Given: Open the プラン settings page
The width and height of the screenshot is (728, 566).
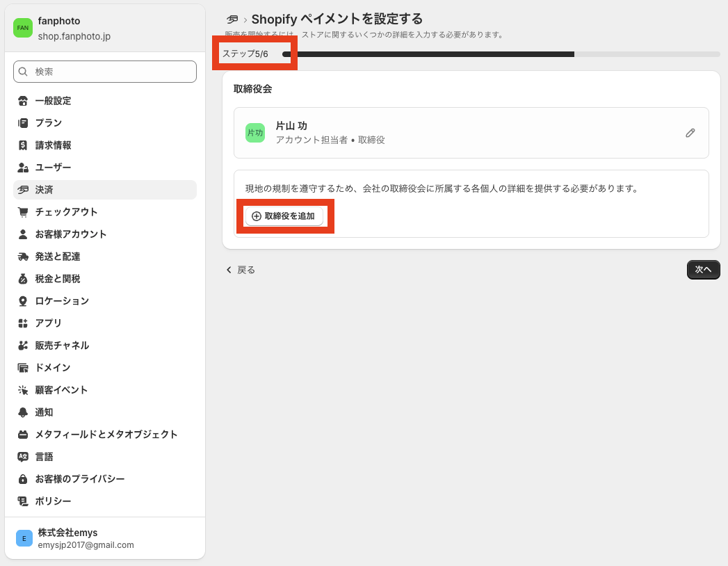Looking at the screenshot, I should [105, 123].
